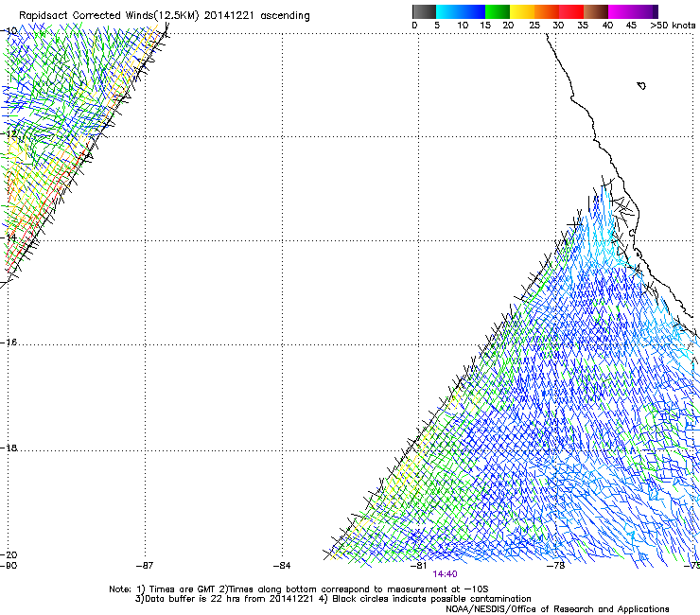
Task: Select the yellow 20–25 knots legend segment
Action: point(522,11)
